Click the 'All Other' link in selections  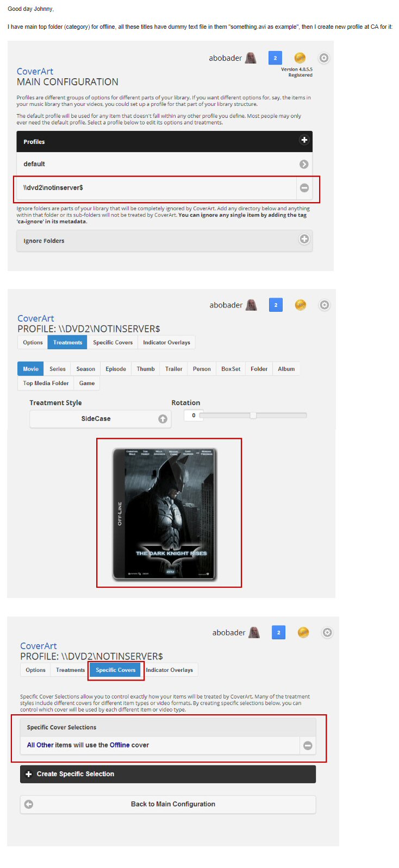coord(40,745)
